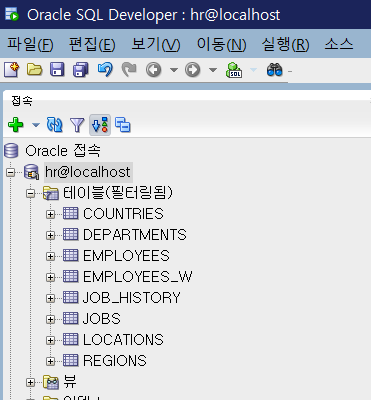Viewport: 371px width, 400px height.
Task: Click the Save floppy disk icon
Action: (57, 70)
